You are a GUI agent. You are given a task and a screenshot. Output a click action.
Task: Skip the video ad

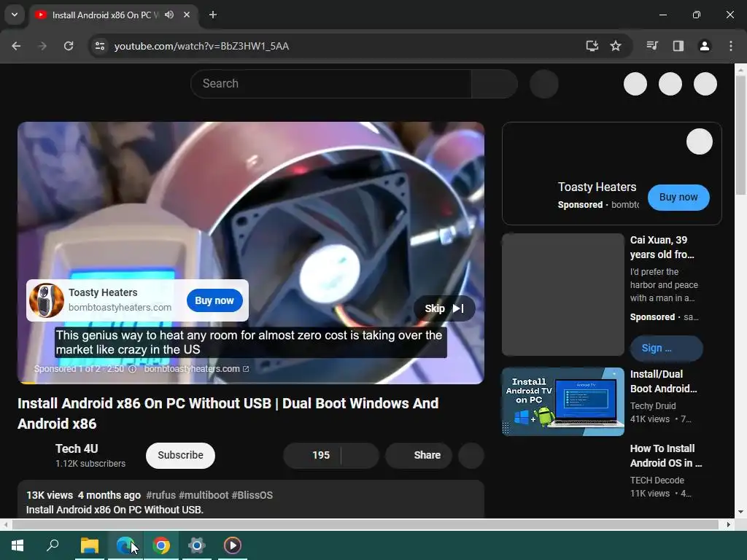coord(444,308)
